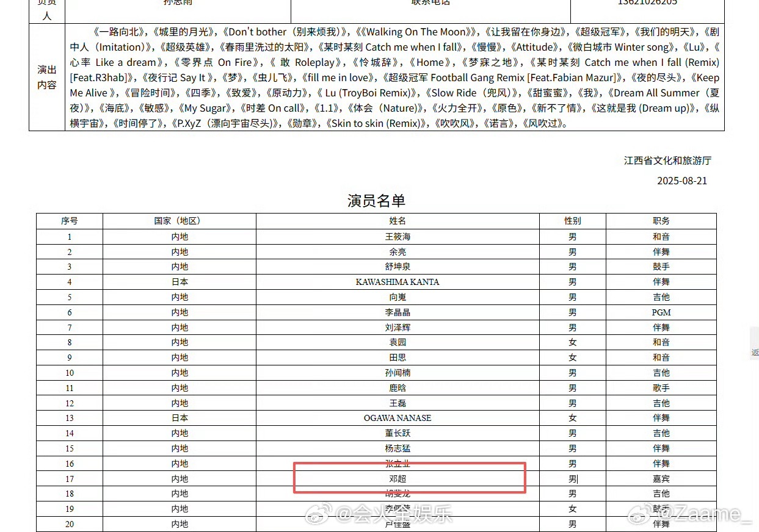Click 日本 in KAWASHIMA KANTA row
This screenshot has width=759, height=532.
coord(180,282)
